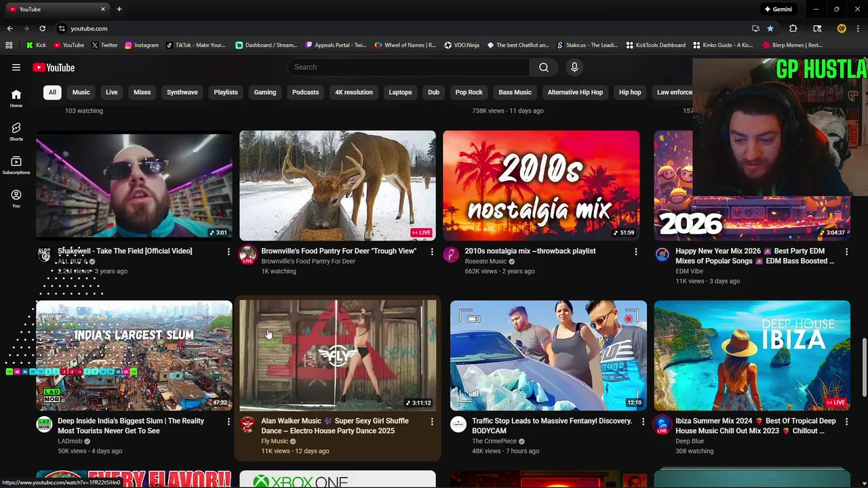Screen dimensions: 868x488
Task: Open the YouTube hamburger guide menu
Action: click(x=16, y=67)
